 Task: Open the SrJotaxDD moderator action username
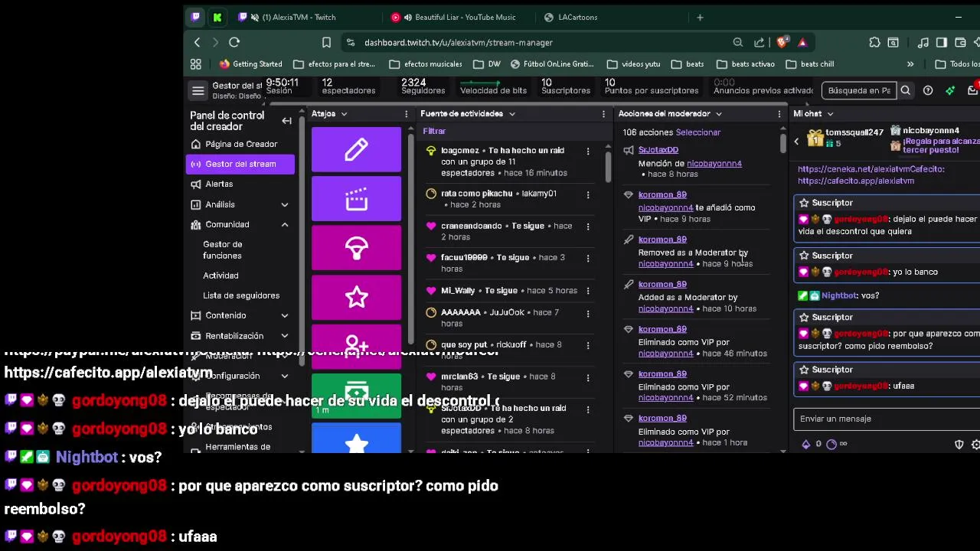(658, 150)
